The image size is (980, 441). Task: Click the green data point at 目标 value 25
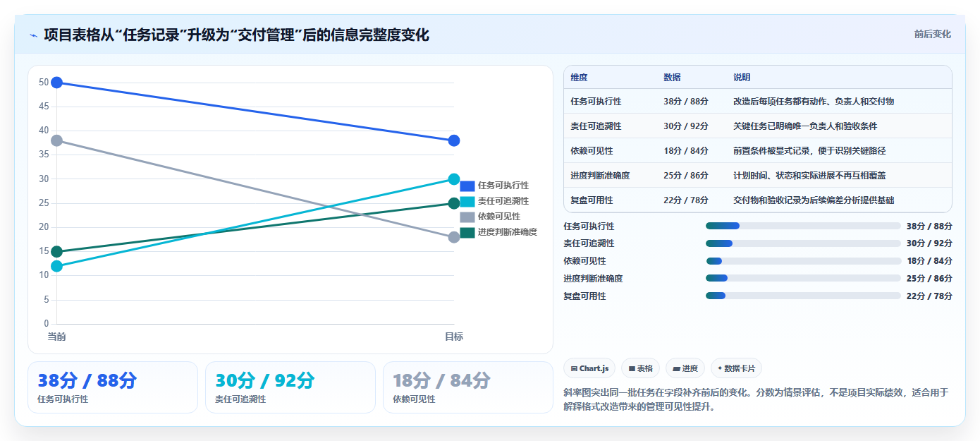click(x=454, y=203)
